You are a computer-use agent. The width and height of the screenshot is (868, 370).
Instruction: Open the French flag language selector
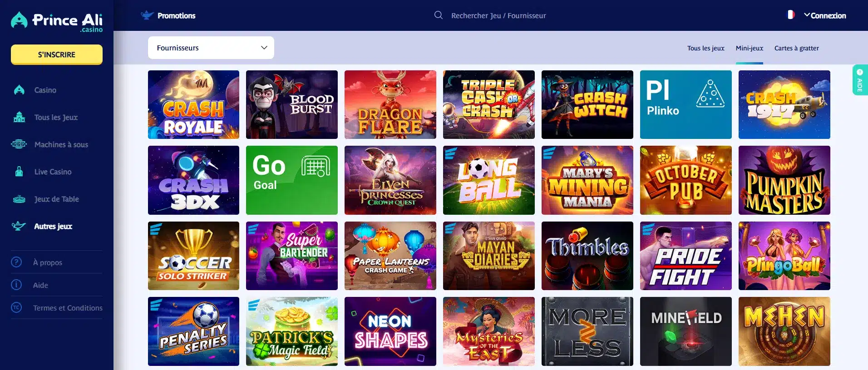[x=790, y=15]
